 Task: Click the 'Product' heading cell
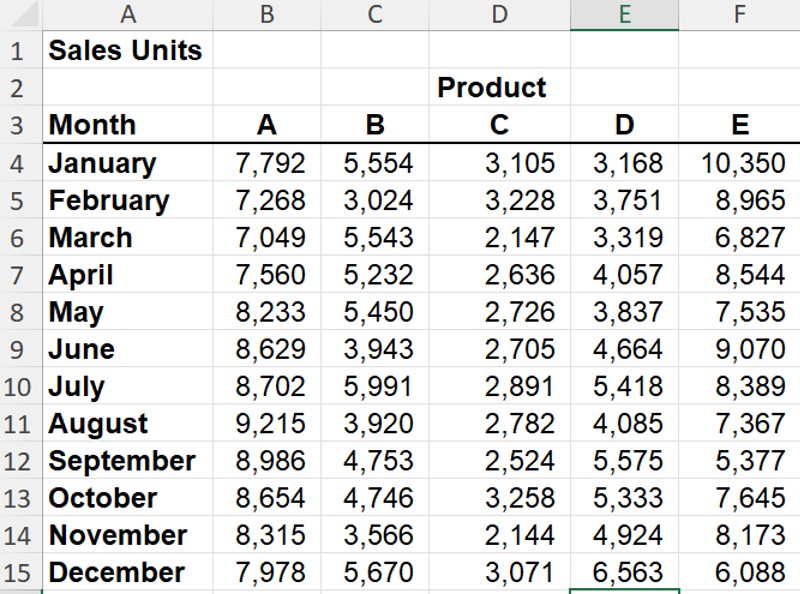[499, 87]
